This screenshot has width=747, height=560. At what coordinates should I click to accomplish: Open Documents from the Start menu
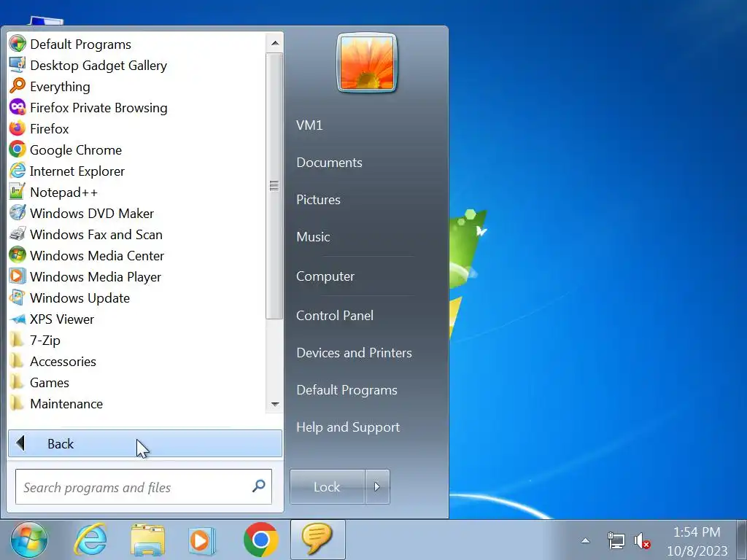point(329,163)
